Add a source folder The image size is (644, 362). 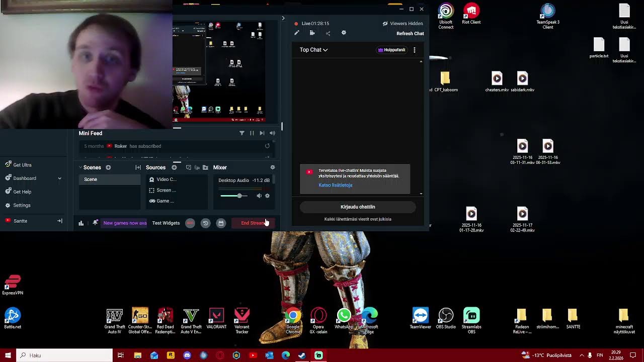pos(205,167)
